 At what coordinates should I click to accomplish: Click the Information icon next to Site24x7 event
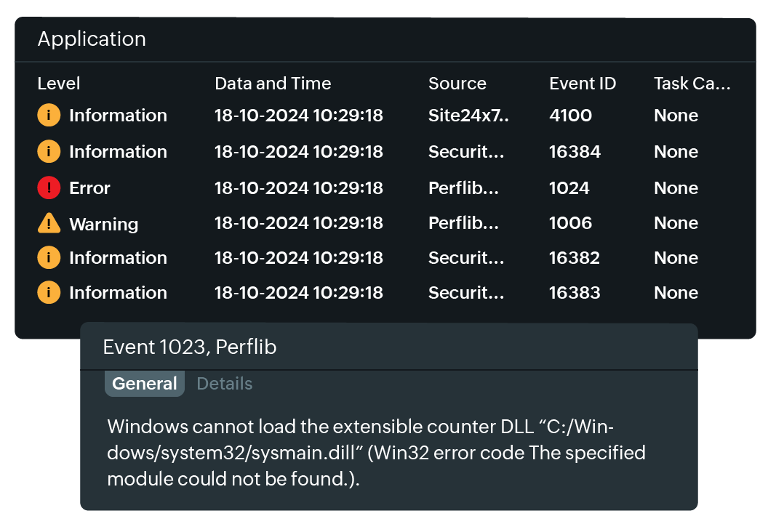coord(49,115)
